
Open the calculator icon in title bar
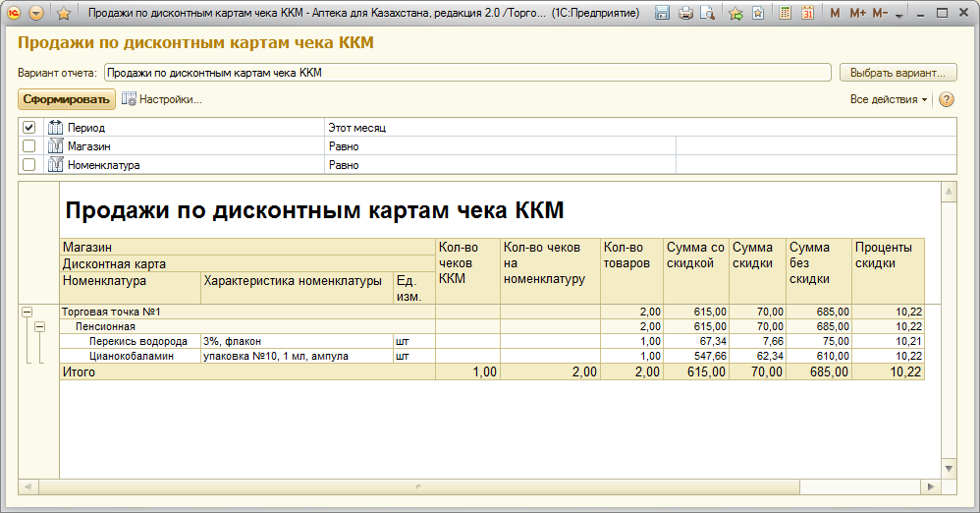786,14
